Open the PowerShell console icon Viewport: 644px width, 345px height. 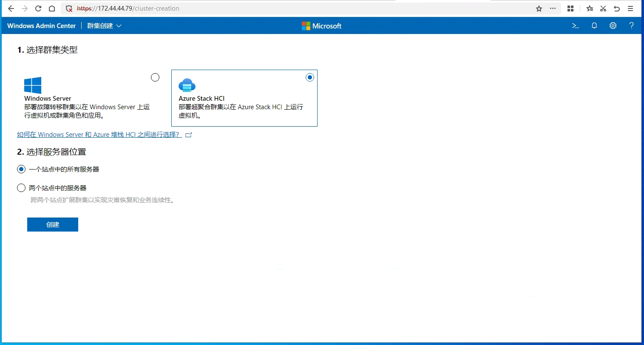click(576, 26)
